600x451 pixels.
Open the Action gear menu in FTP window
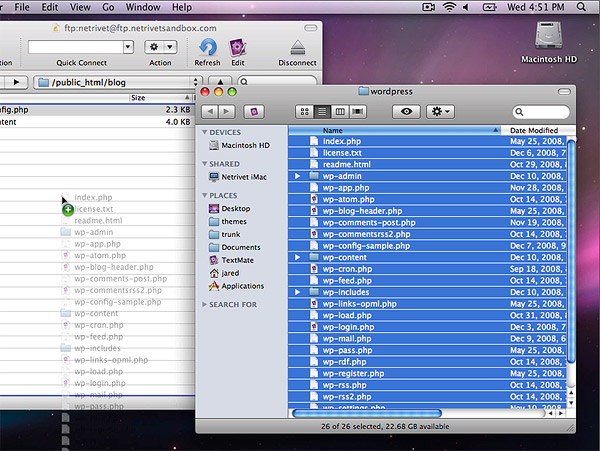pos(160,47)
